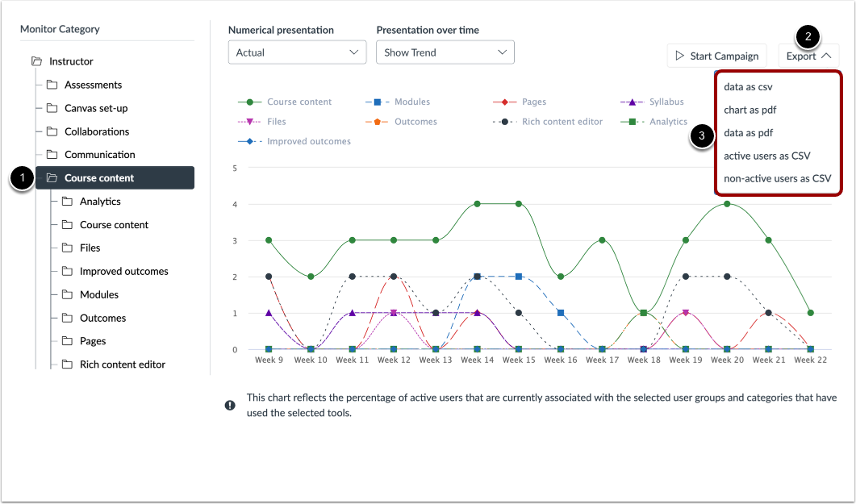Click the green circle marker for Course content

(x=252, y=102)
